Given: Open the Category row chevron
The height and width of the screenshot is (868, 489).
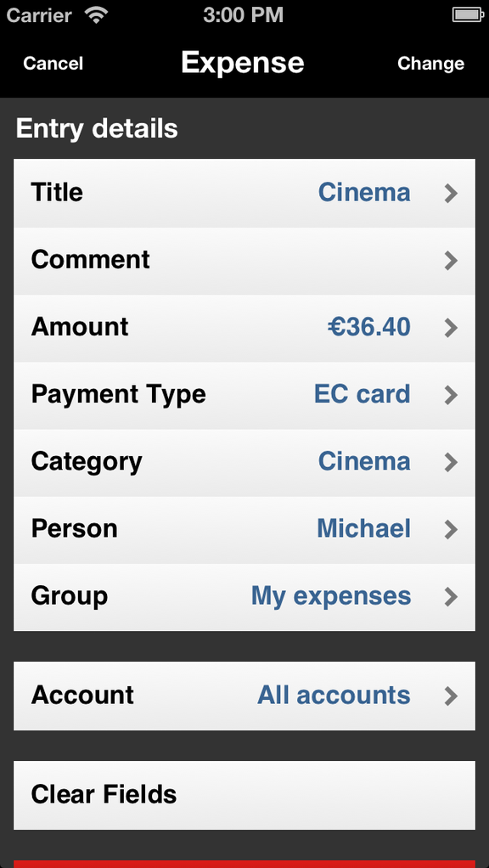Looking at the screenshot, I should click(452, 462).
